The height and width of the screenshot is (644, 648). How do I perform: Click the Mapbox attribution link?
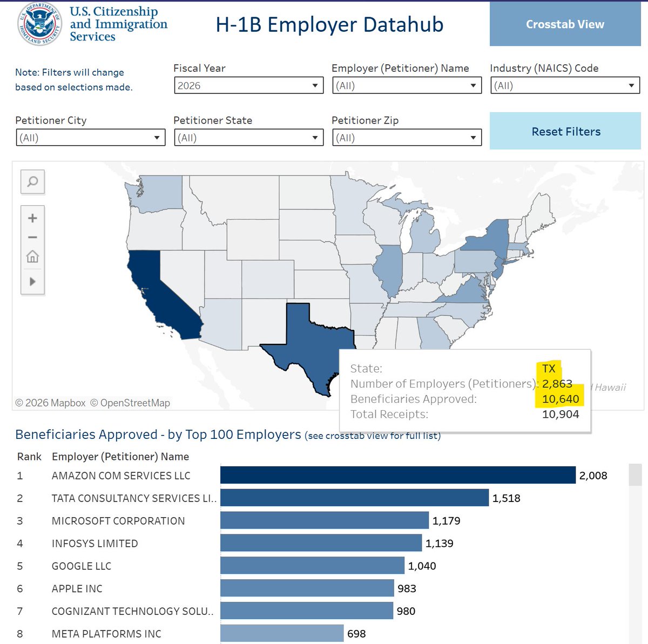(x=50, y=403)
